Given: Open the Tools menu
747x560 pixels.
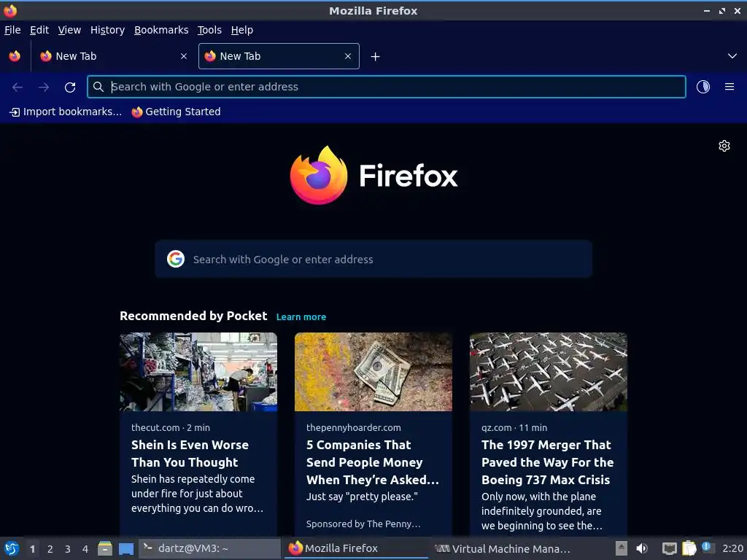Looking at the screenshot, I should click(209, 30).
